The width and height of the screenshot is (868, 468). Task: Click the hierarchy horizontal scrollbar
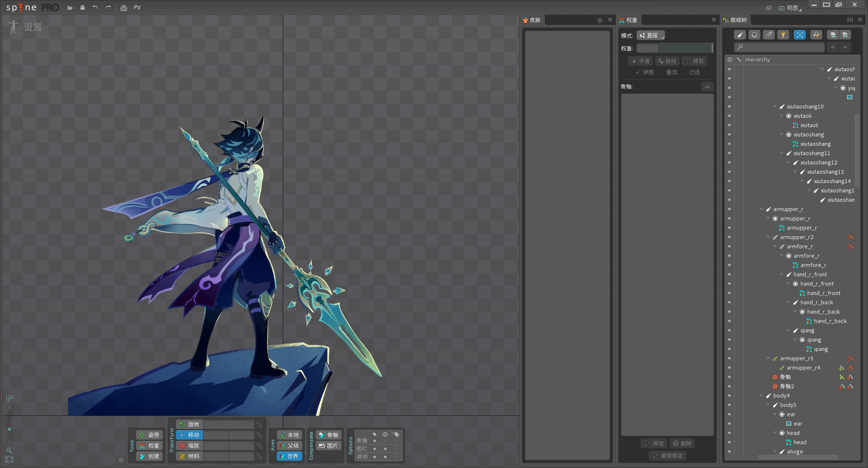pos(798,457)
